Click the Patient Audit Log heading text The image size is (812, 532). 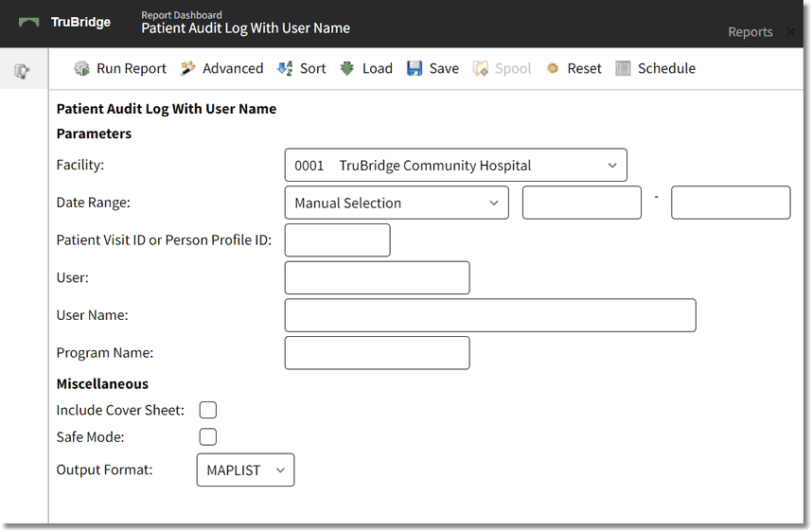pyautogui.click(x=167, y=109)
